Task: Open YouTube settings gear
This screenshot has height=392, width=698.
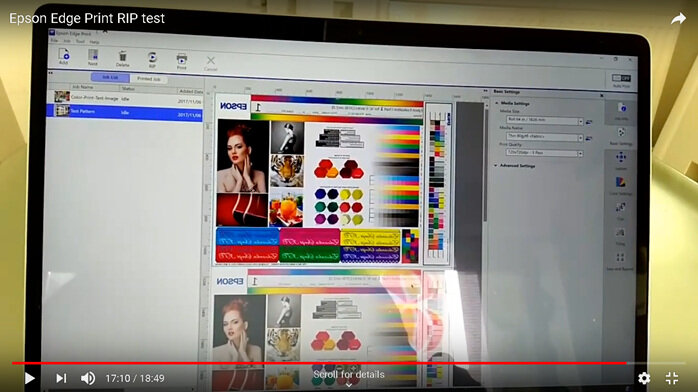Action: [x=644, y=378]
